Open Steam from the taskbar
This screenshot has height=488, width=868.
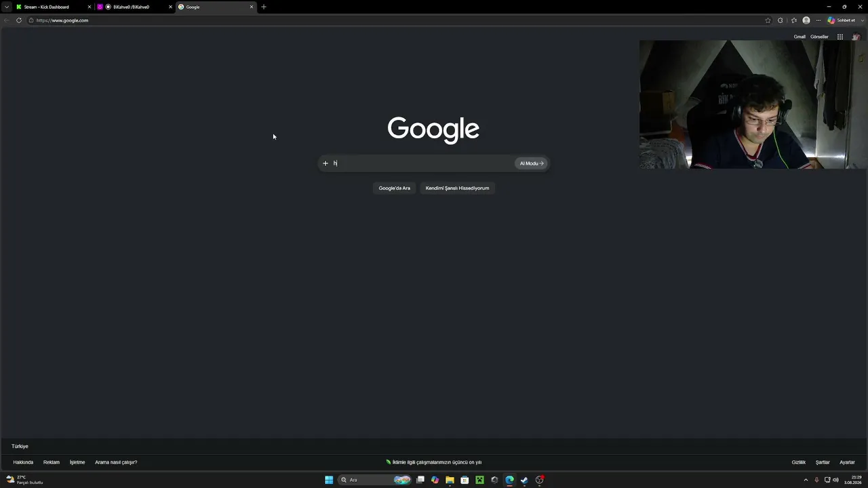(x=524, y=480)
